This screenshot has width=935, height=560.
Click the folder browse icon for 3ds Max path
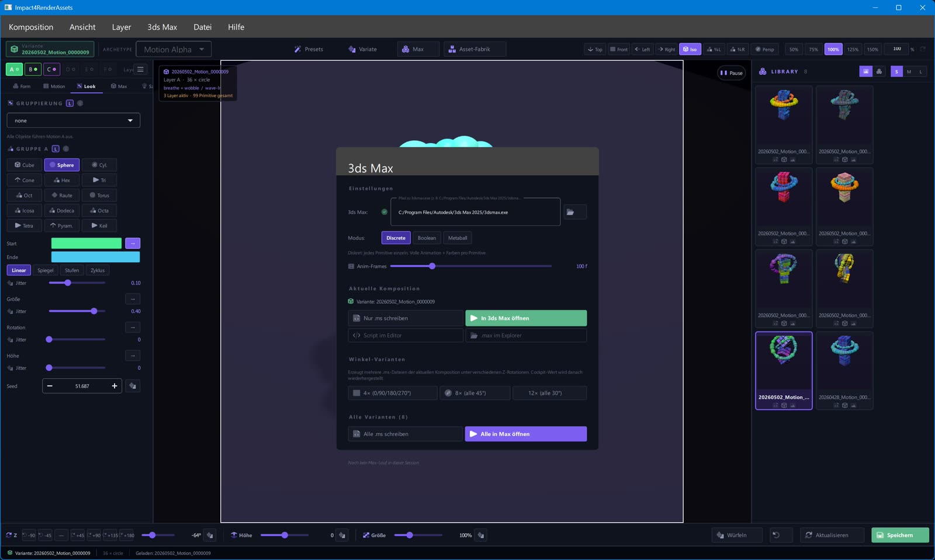[574, 212]
